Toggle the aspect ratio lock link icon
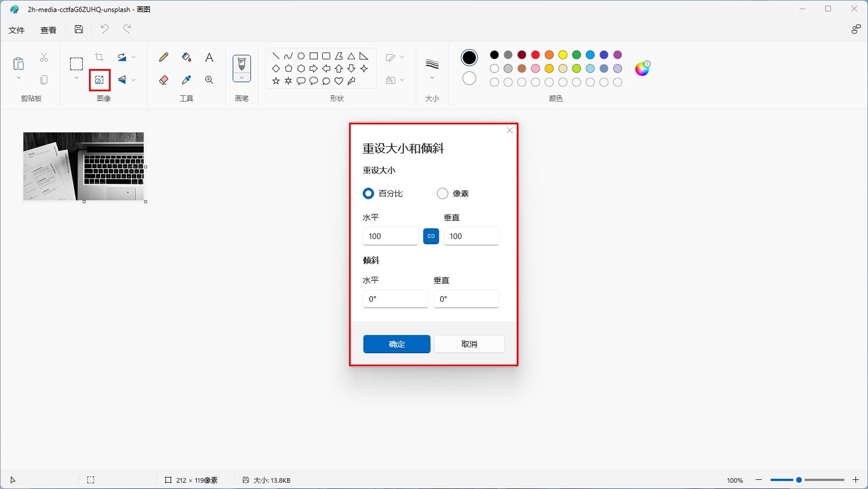 [x=431, y=236]
